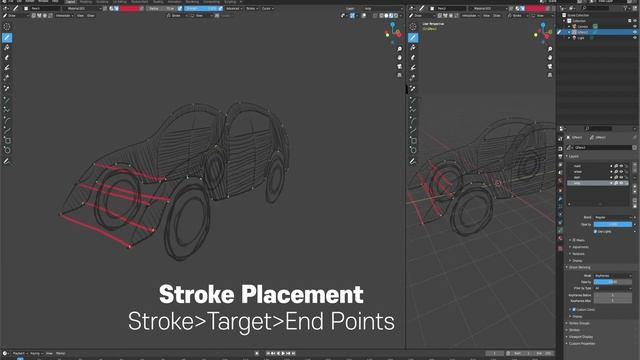
Task: Toggle GPencil object visibility eye in outliner
Action: pos(635,32)
